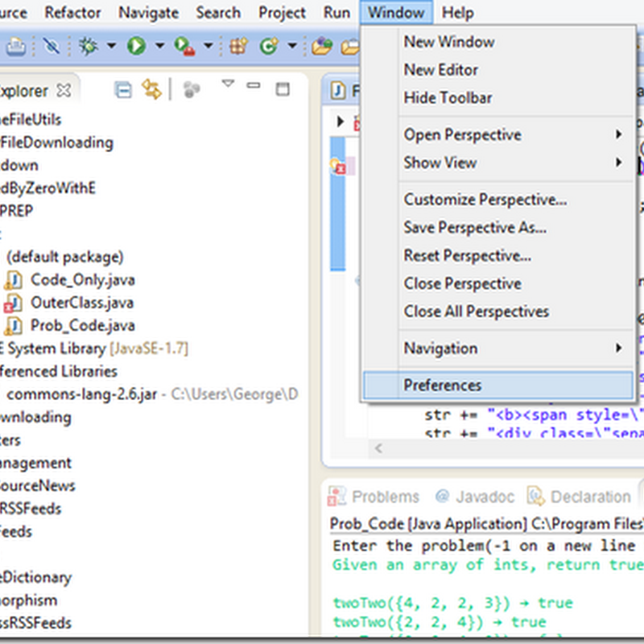Switch to the Declaration tab

point(579,497)
